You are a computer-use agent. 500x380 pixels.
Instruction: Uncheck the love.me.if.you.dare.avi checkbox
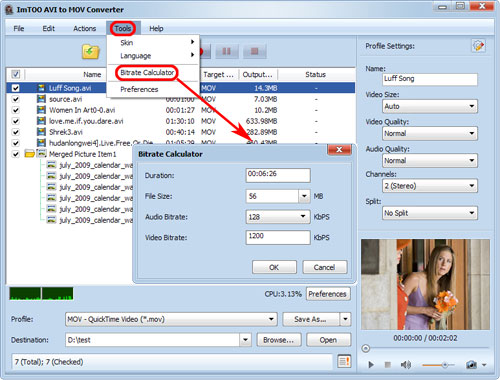pos(16,121)
